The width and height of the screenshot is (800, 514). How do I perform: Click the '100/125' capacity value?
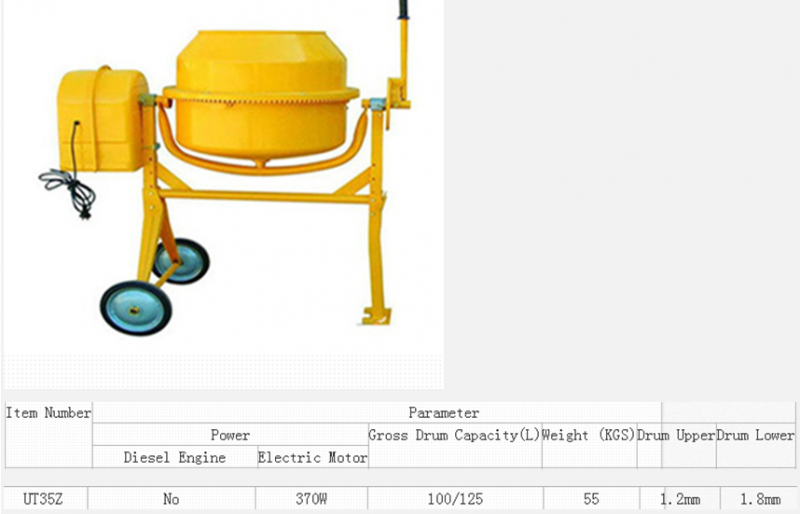[x=455, y=498]
